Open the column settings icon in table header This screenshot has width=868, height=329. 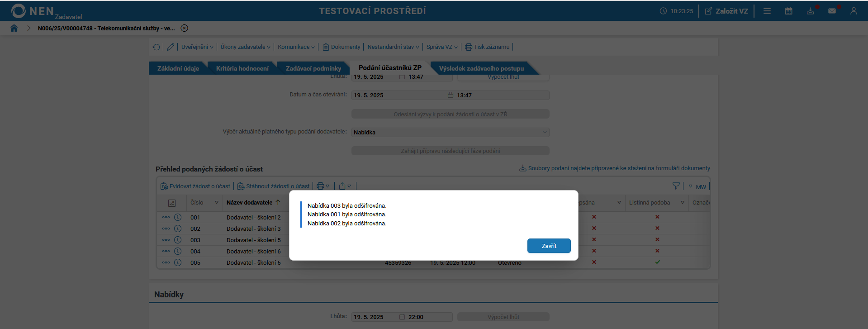pyautogui.click(x=172, y=203)
